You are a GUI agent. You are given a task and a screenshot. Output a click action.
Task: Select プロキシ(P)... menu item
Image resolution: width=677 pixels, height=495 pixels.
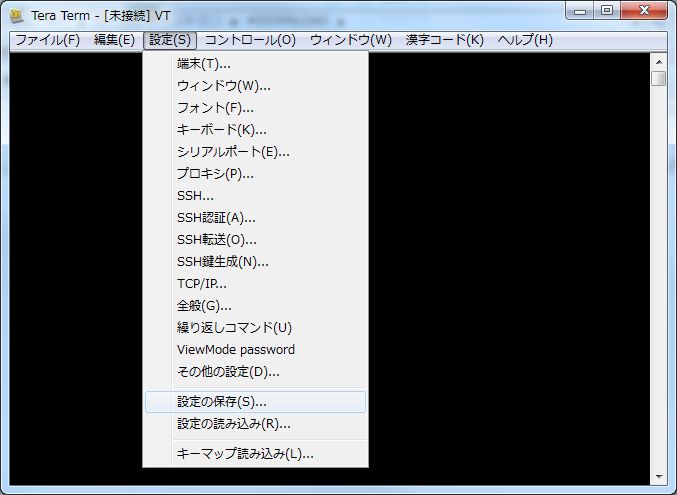[x=215, y=174]
